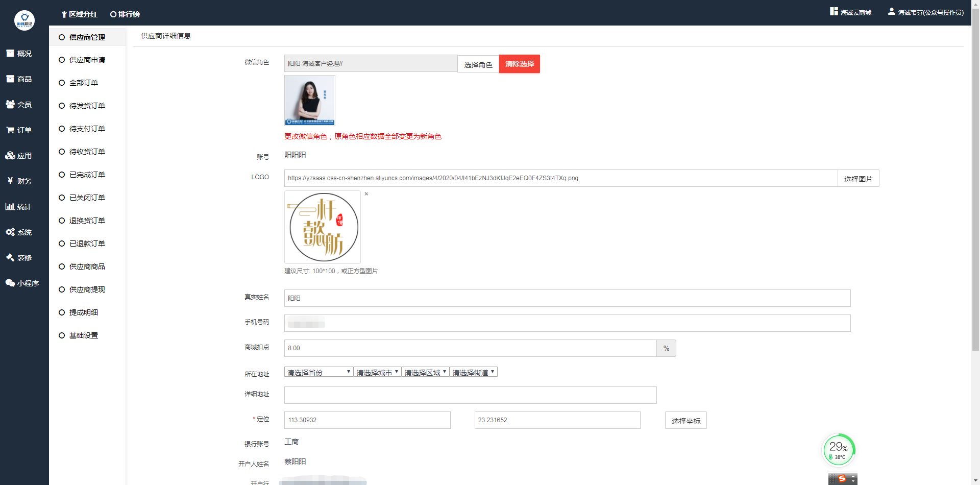
Task: Open the 财务 finance yen icon
Action: click(x=10, y=181)
